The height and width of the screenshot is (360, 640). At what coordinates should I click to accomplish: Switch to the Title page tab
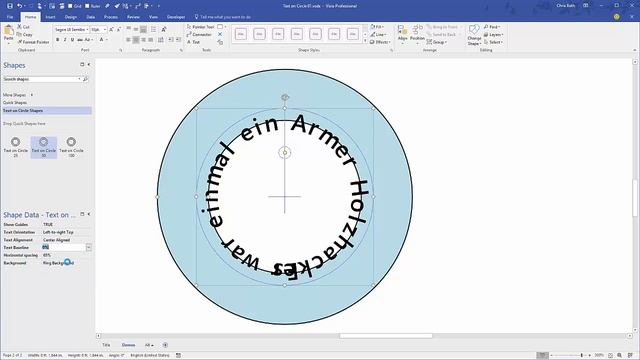click(x=106, y=345)
